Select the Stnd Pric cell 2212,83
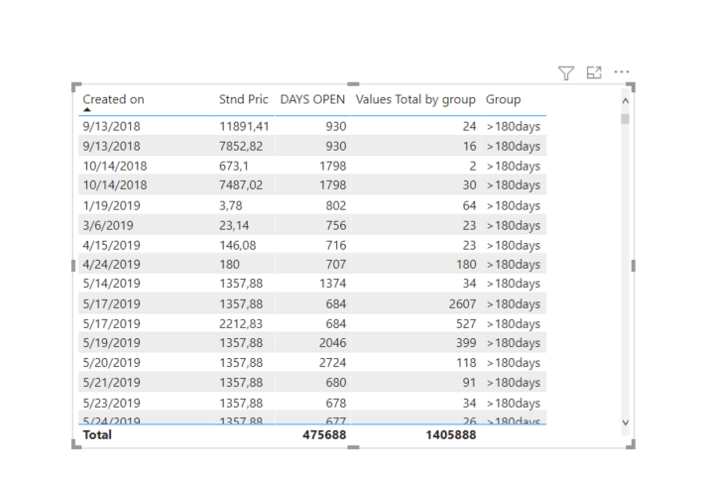 (x=241, y=324)
